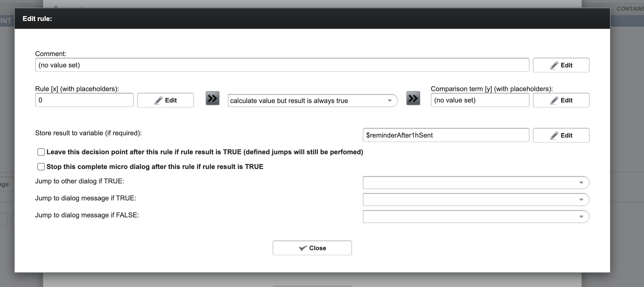Click the 'Edit rule:' dialog title bar

pos(312,19)
